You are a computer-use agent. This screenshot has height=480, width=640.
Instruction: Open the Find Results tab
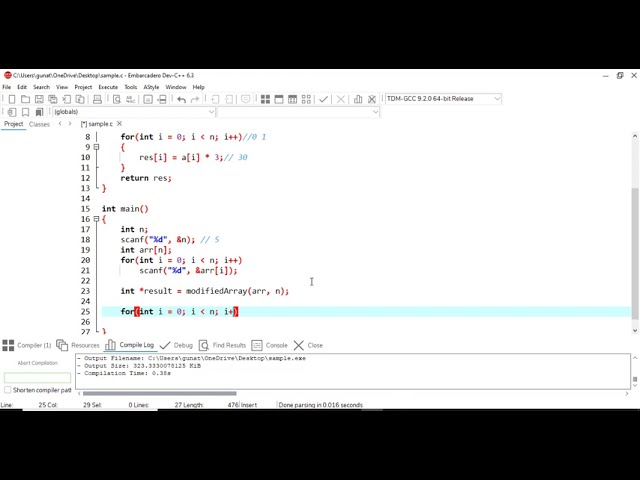coord(222,345)
